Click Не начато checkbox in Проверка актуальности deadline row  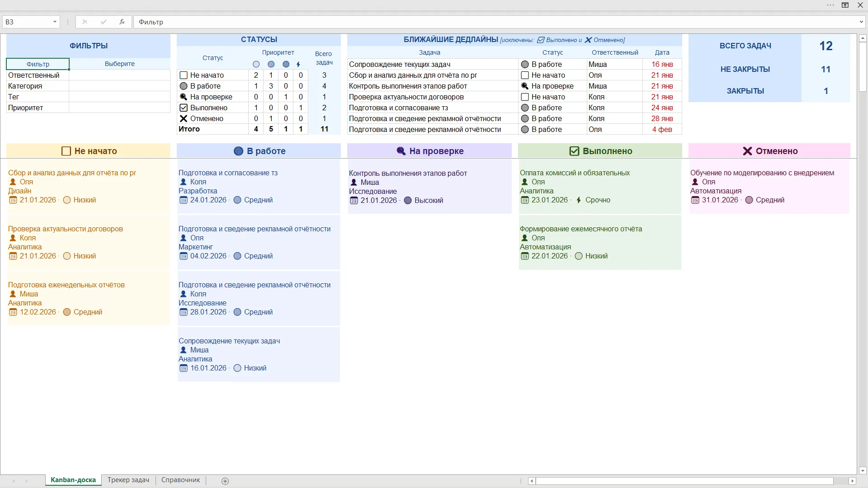coord(525,97)
